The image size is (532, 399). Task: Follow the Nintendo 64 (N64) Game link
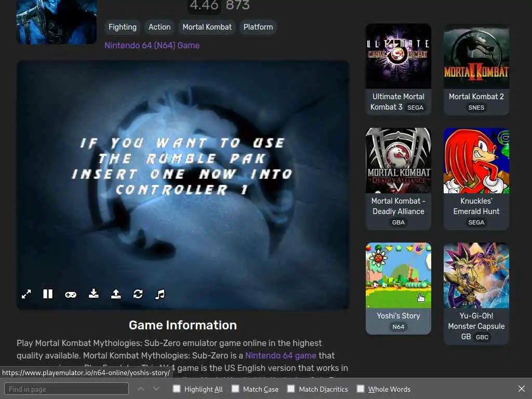point(152,46)
